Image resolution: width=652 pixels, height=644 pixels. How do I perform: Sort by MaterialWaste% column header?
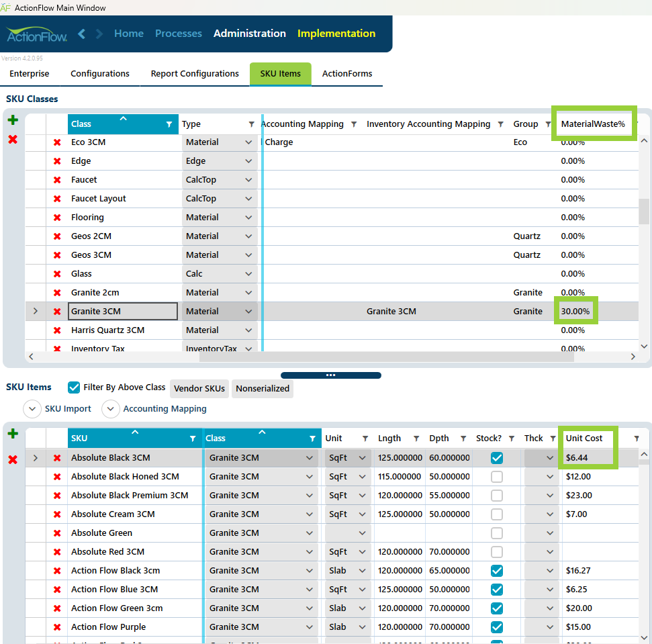tap(592, 124)
